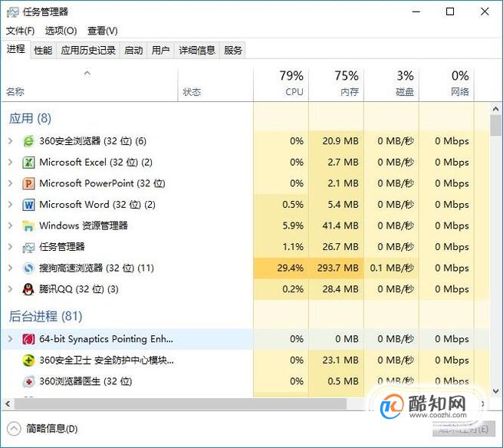This screenshot has width=503, height=448.
Task: Select the Microsoft Word (32 位) (2) name
Action: point(97,204)
